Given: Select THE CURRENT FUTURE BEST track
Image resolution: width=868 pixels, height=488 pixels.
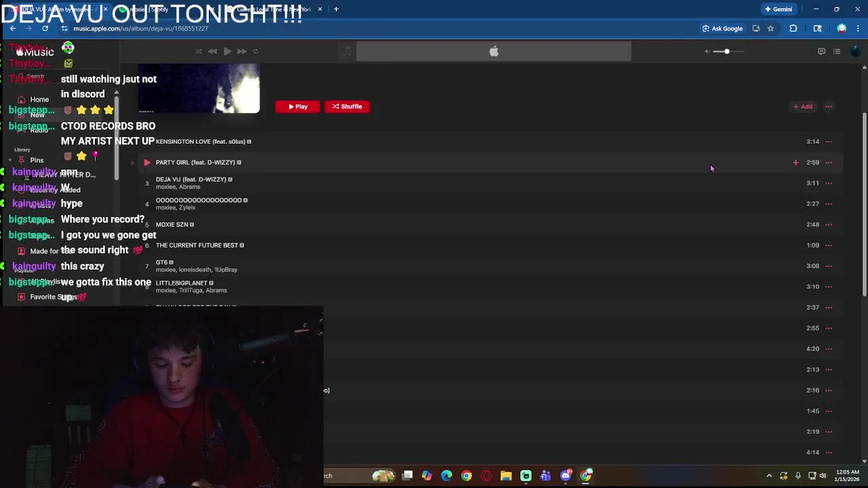Looking at the screenshot, I should coord(197,245).
